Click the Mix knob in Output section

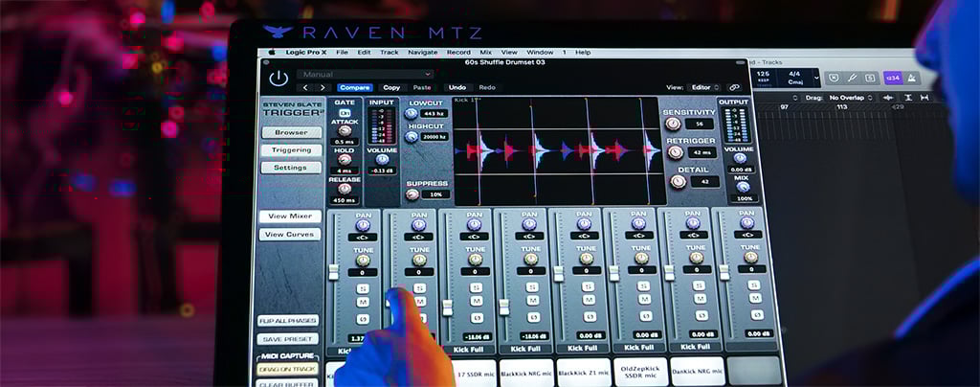coord(743,187)
